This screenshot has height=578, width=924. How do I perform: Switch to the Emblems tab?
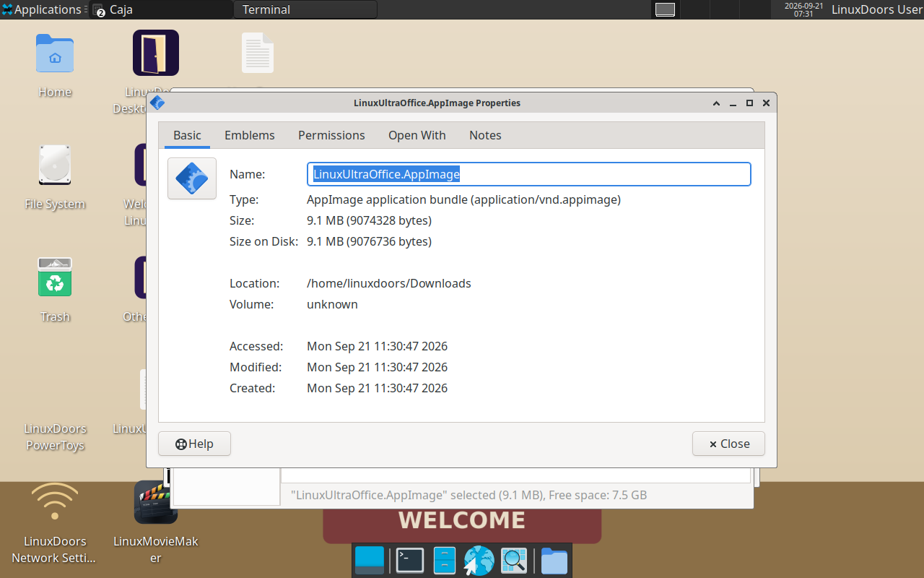click(x=250, y=135)
